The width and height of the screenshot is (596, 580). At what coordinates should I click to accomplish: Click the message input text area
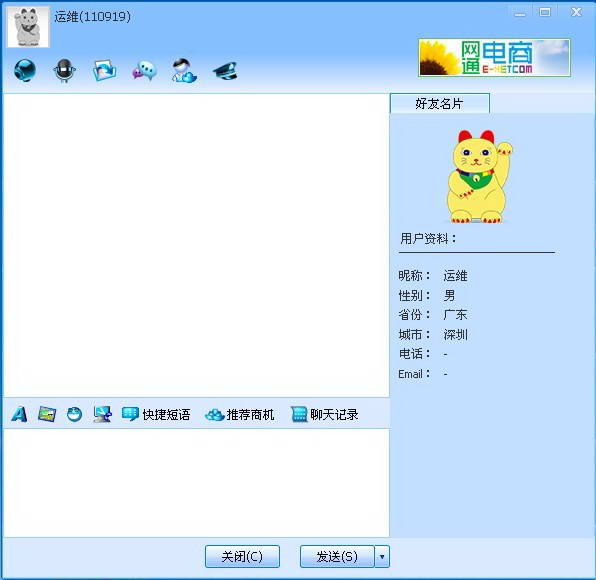click(196, 483)
